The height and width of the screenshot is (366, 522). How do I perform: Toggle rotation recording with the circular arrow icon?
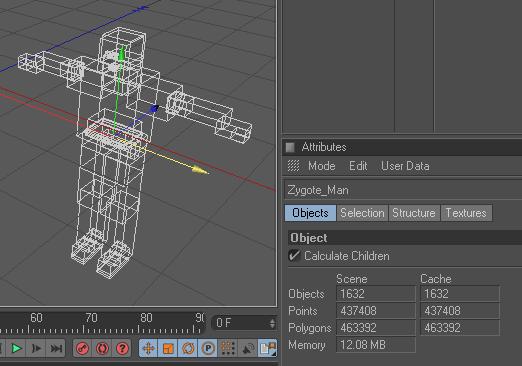pos(188,348)
